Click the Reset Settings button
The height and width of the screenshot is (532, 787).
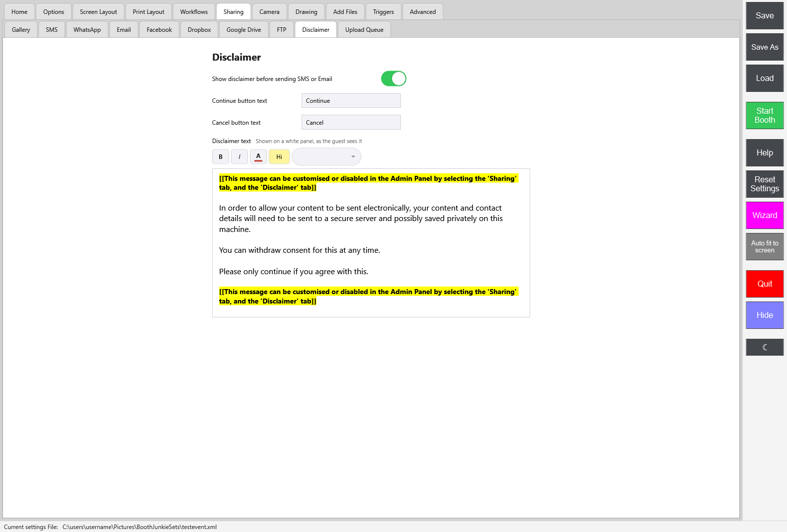click(x=765, y=184)
